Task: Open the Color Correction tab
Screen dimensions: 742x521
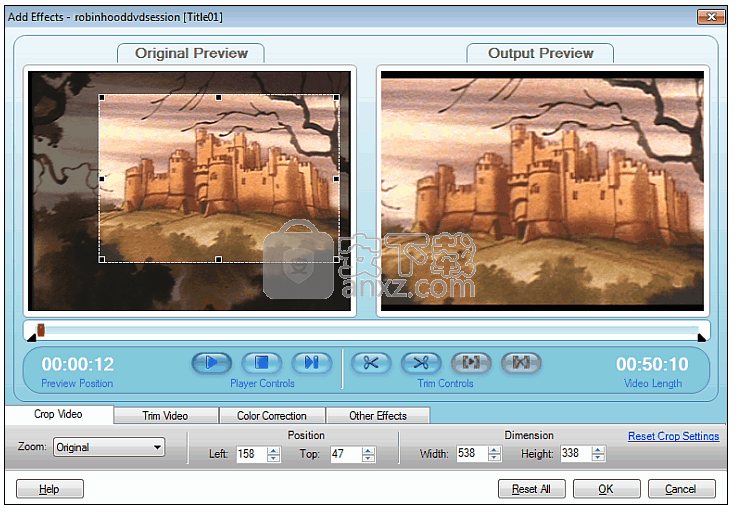Action: pos(272,415)
